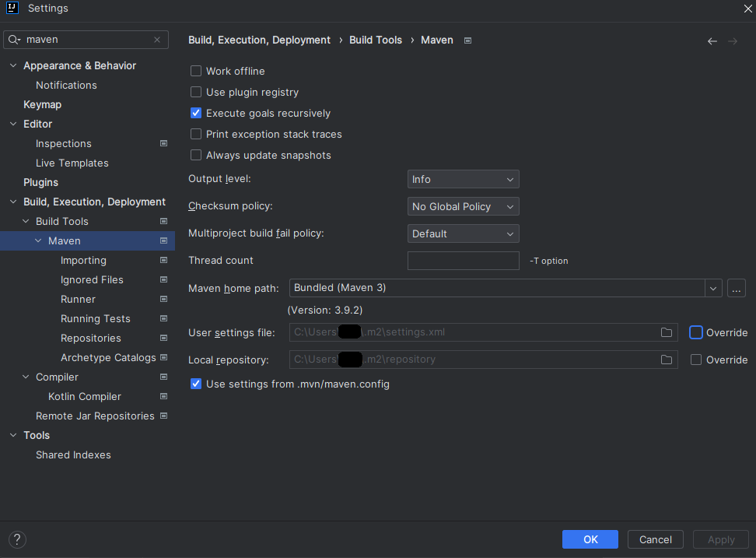Viewport: 756px width, 558px height.
Task: Uncheck Use settings from .mvn/maven.config
Action: [x=196, y=384]
